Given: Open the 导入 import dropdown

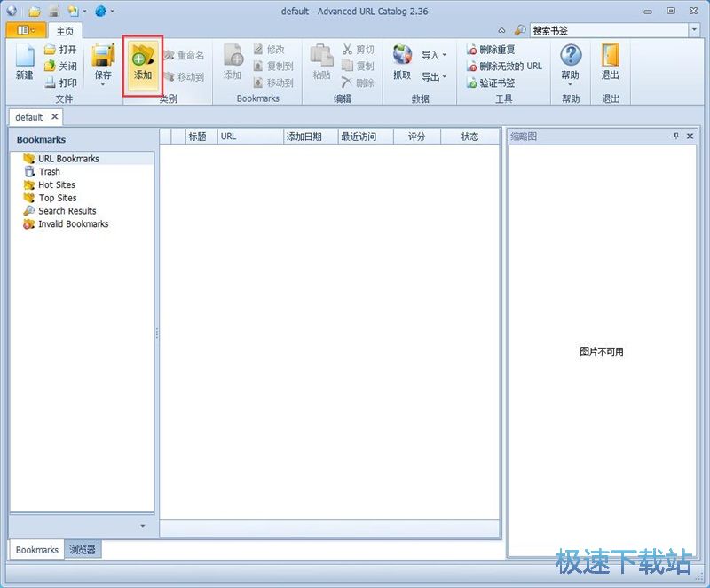Looking at the screenshot, I should click(x=434, y=55).
